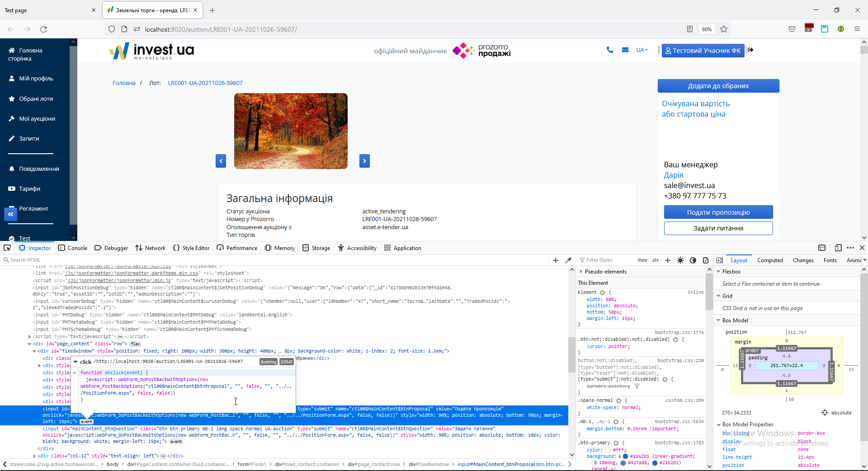Click the page reload icon
The width and height of the screenshot is (868, 471).
point(43,29)
